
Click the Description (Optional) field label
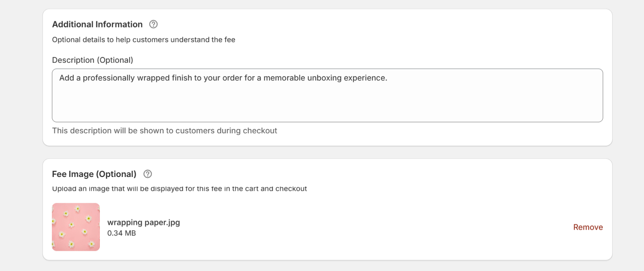[x=92, y=60]
